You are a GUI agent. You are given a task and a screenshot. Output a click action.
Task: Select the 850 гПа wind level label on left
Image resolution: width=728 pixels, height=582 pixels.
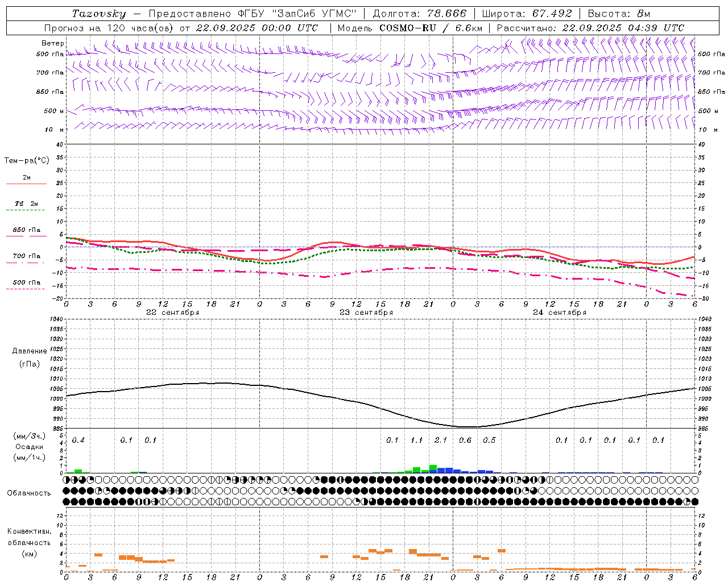click(x=50, y=92)
